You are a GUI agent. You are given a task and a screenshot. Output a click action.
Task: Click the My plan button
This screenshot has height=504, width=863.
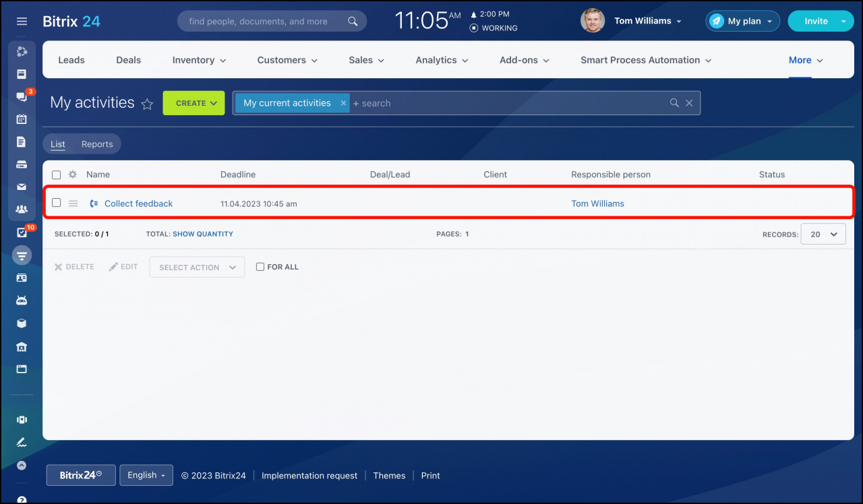coord(743,21)
